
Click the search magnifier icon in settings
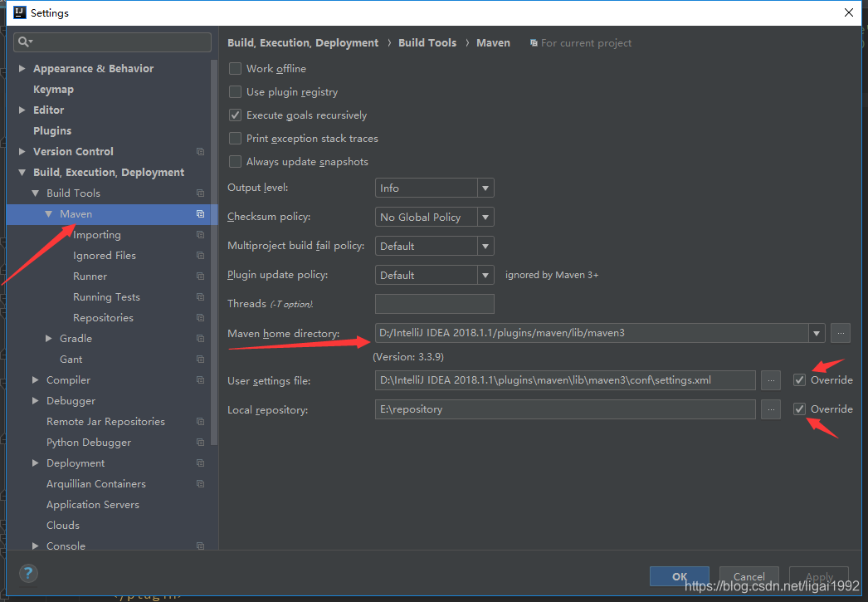coord(25,42)
